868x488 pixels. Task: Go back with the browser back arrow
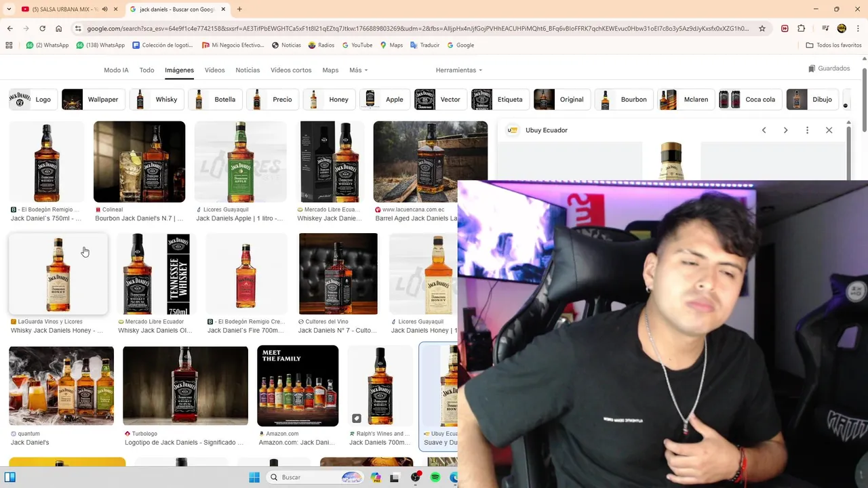tap(9, 28)
